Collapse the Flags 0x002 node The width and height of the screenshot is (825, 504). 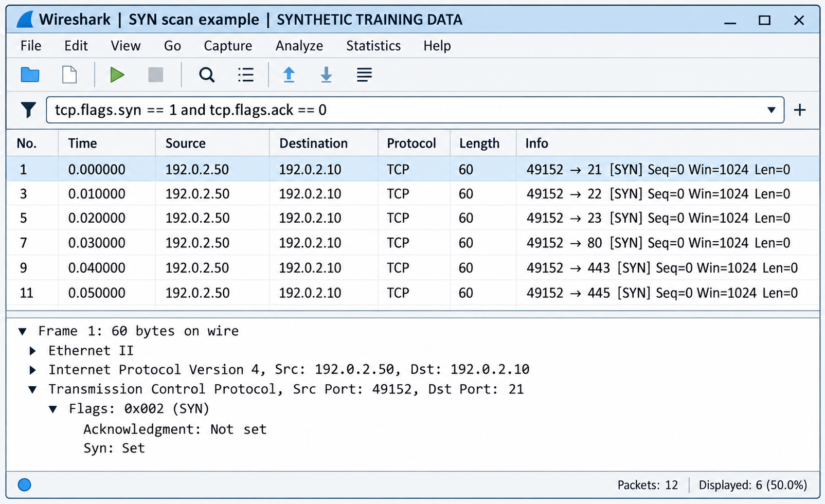(x=53, y=409)
